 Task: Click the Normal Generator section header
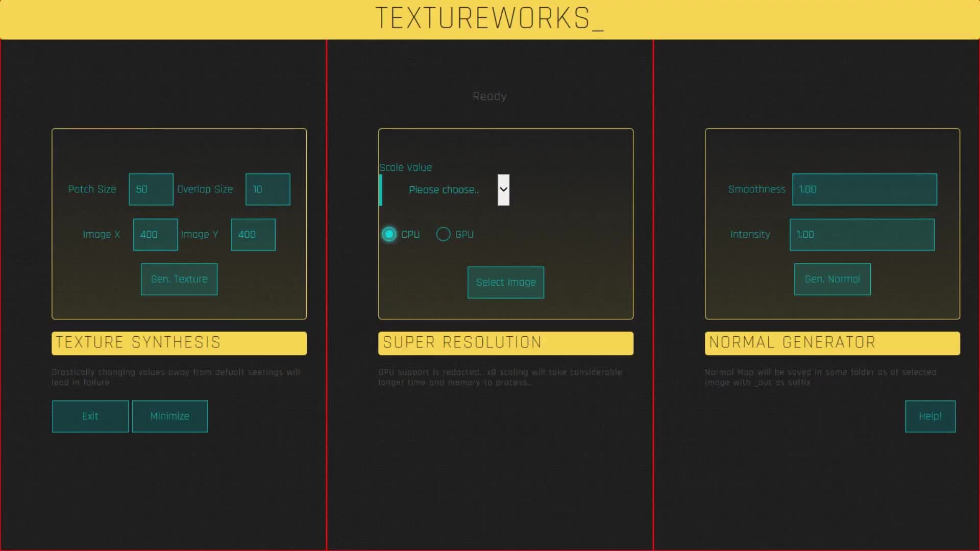pos(832,343)
